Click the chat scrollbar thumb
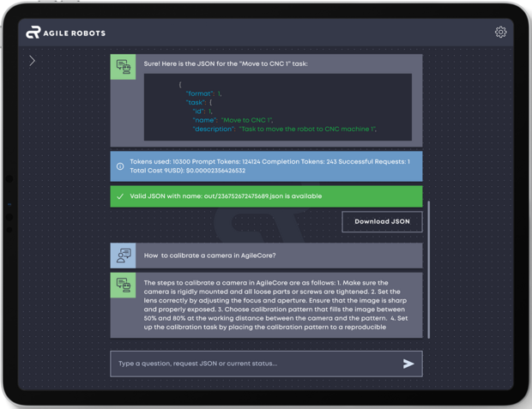532x409 pixels. (429, 269)
